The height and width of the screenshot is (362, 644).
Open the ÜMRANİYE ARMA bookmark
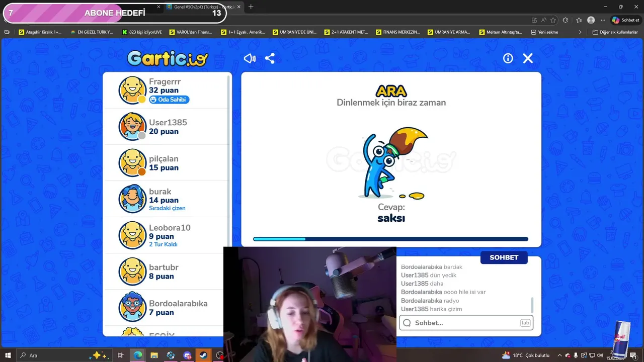[x=449, y=32]
